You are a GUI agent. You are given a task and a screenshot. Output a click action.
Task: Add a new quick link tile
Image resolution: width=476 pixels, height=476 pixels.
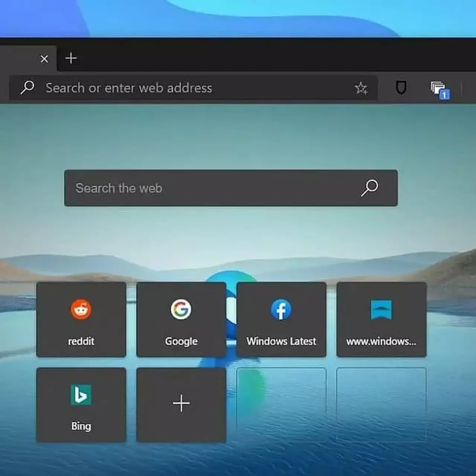181,405
